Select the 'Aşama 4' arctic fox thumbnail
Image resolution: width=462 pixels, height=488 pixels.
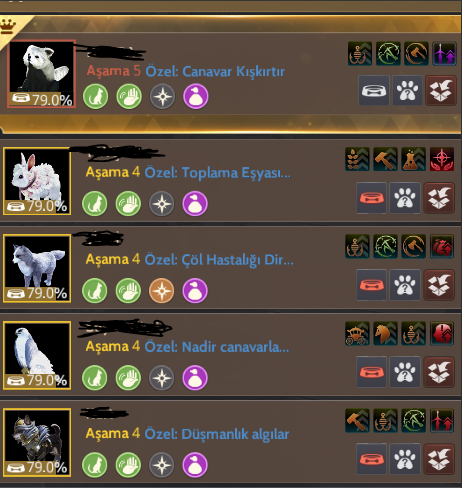click(37, 269)
